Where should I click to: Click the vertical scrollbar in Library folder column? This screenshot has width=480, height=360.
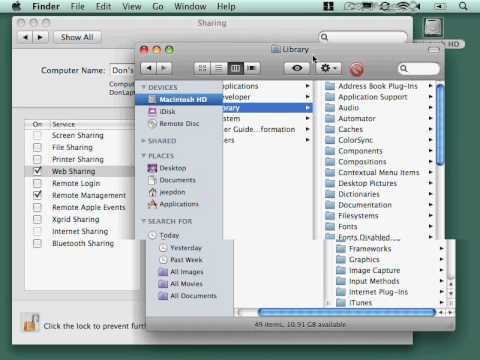tap(440, 125)
